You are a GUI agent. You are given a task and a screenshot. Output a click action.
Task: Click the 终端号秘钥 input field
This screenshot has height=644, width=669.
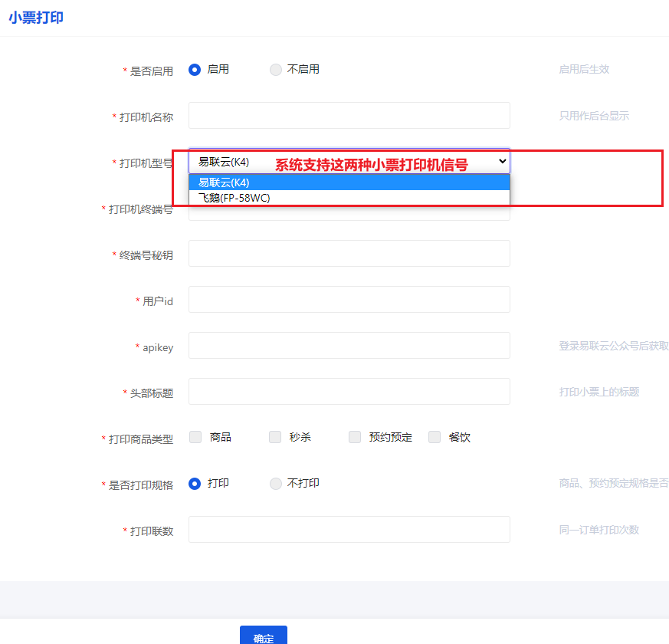349,253
